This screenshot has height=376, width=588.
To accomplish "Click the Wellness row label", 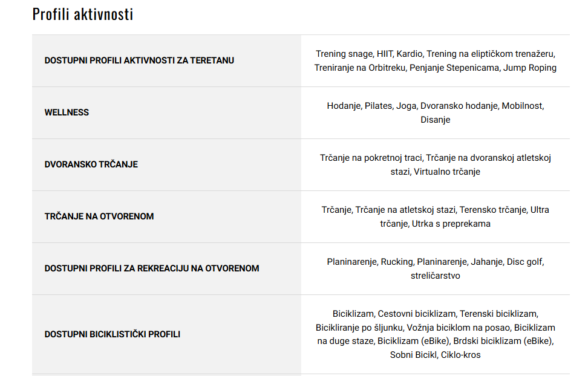I will tap(67, 112).
